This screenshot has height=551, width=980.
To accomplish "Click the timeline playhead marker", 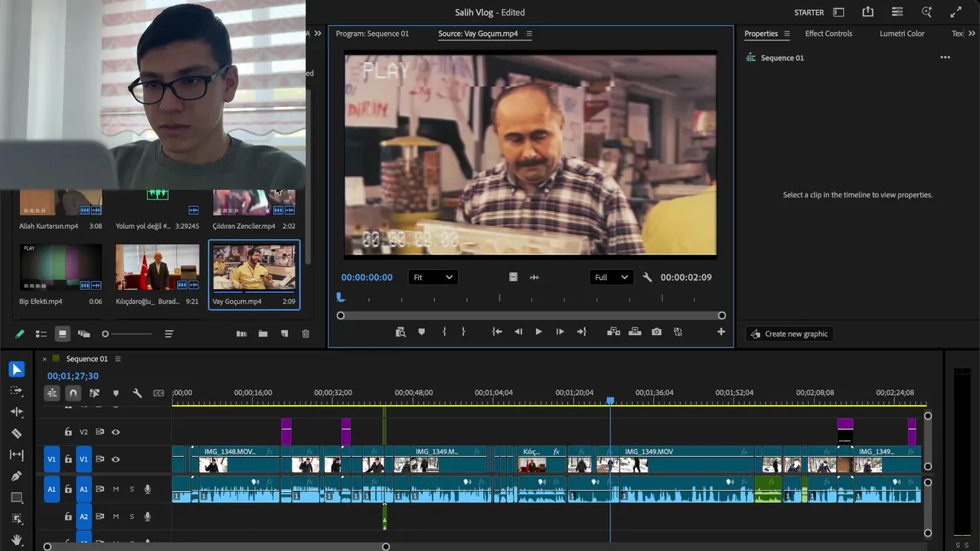I will 610,400.
